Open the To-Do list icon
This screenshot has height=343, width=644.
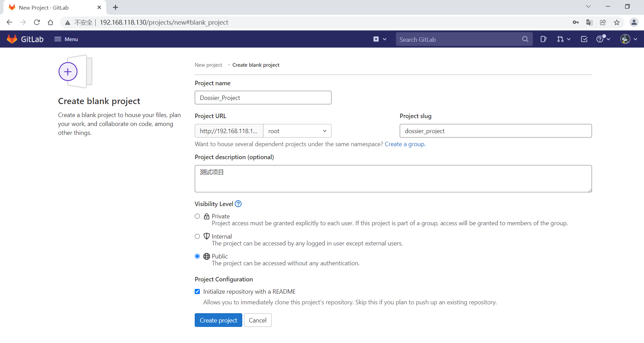pyautogui.click(x=584, y=39)
